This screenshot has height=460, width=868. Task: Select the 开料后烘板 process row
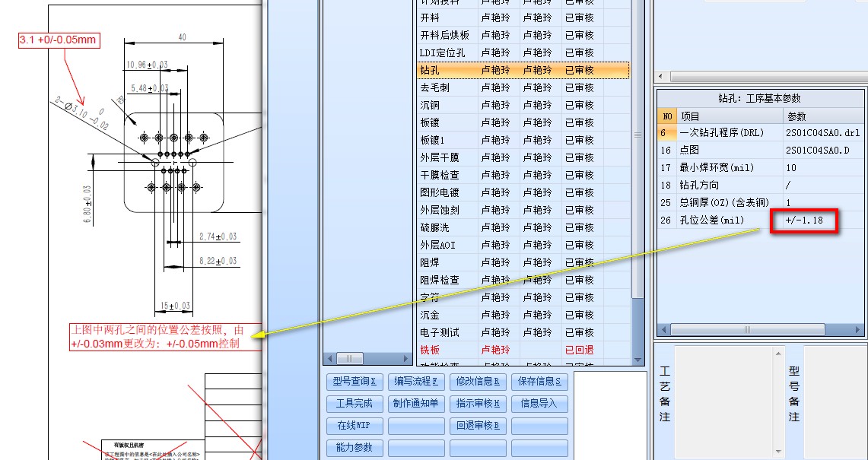pyautogui.click(x=523, y=36)
